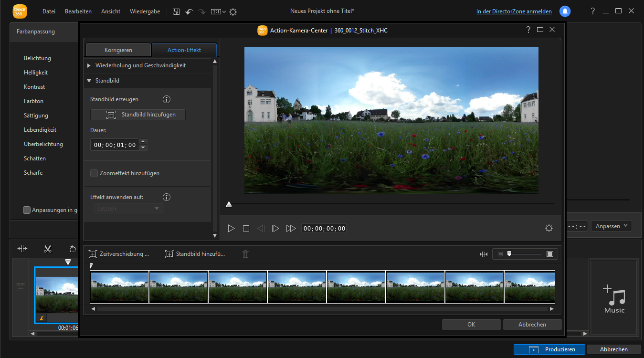Click OK in Action-Kamera-Center dialog
Screen dimensions: 644x358
coord(471,325)
